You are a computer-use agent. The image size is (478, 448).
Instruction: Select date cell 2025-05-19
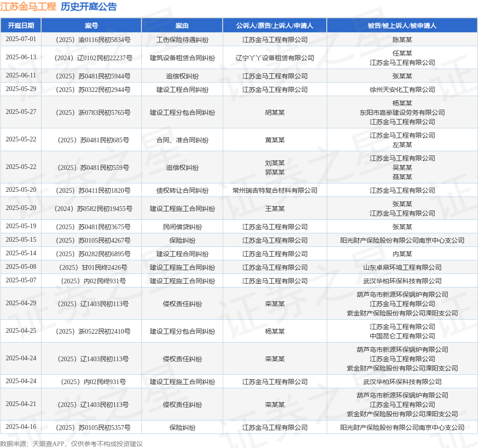click(21, 226)
